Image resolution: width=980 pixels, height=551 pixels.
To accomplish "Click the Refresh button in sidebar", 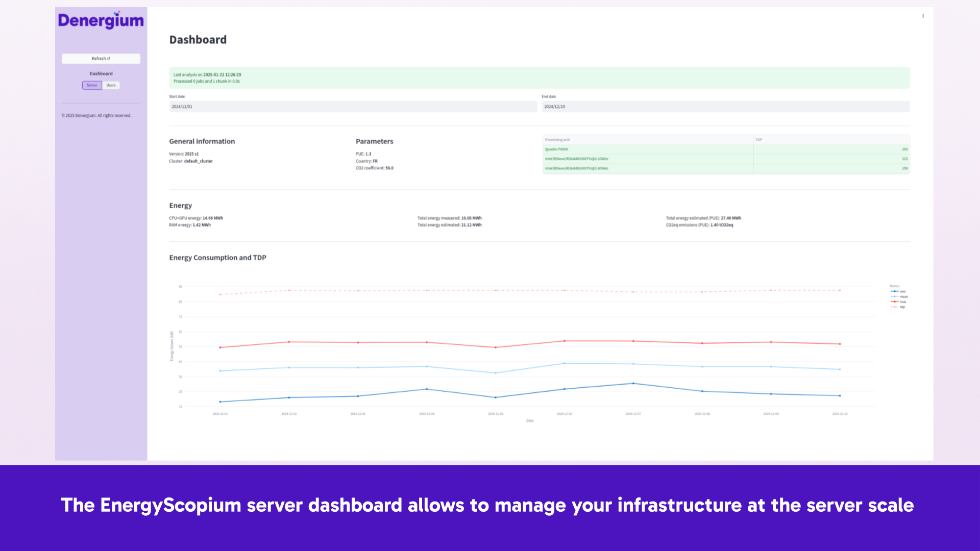I will point(101,59).
